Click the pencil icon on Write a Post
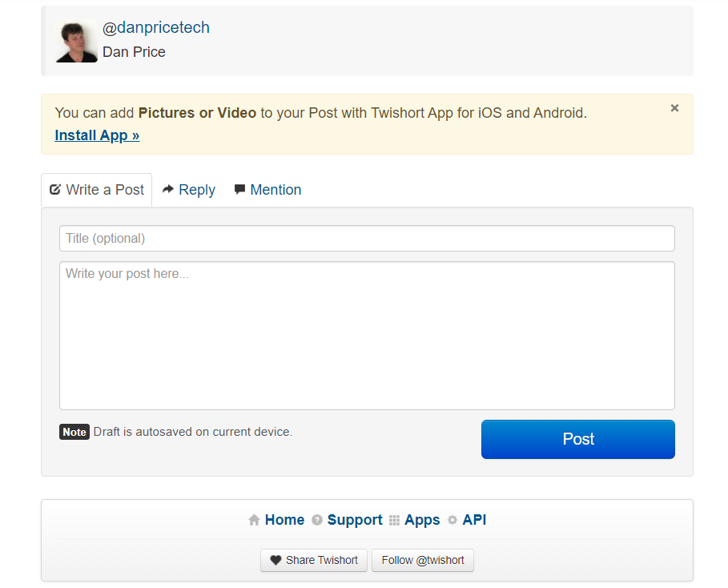728x588 pixels. tap(55, 190)
